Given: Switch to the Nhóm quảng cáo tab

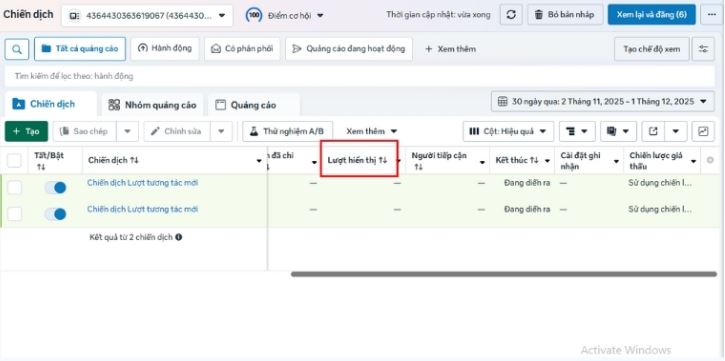Looking at the screenshot, I should click(x=152, y=105).
